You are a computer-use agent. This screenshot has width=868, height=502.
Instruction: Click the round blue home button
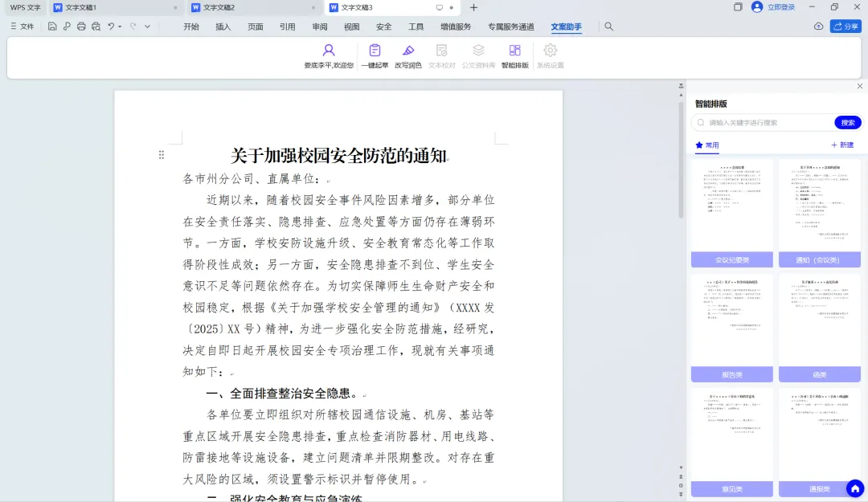(x=854, y=488)
